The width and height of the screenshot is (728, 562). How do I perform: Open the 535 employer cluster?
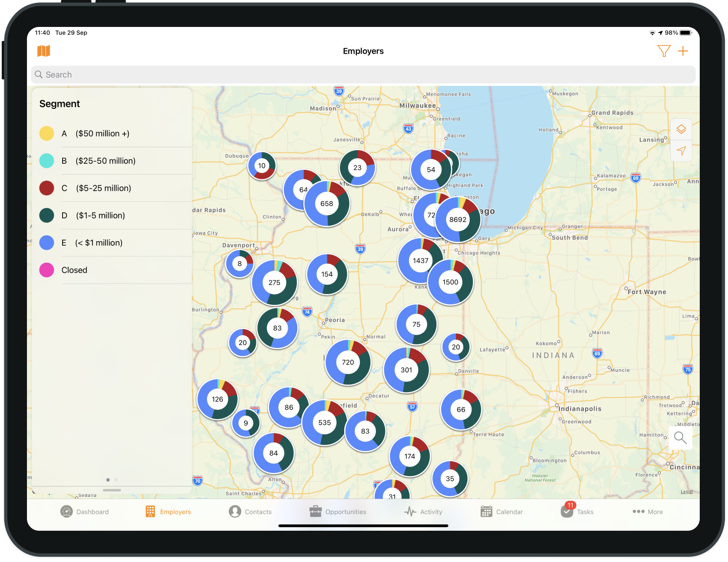point(325,423)
